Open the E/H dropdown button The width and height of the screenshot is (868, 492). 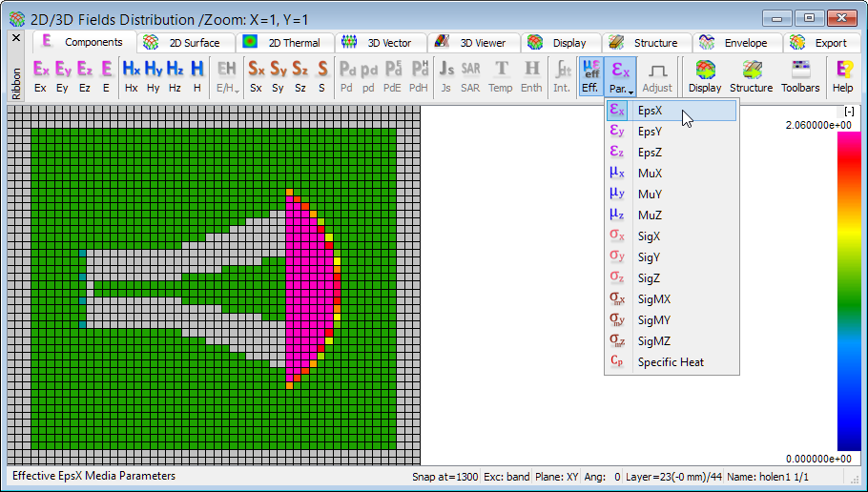click(x=227, y=75)
